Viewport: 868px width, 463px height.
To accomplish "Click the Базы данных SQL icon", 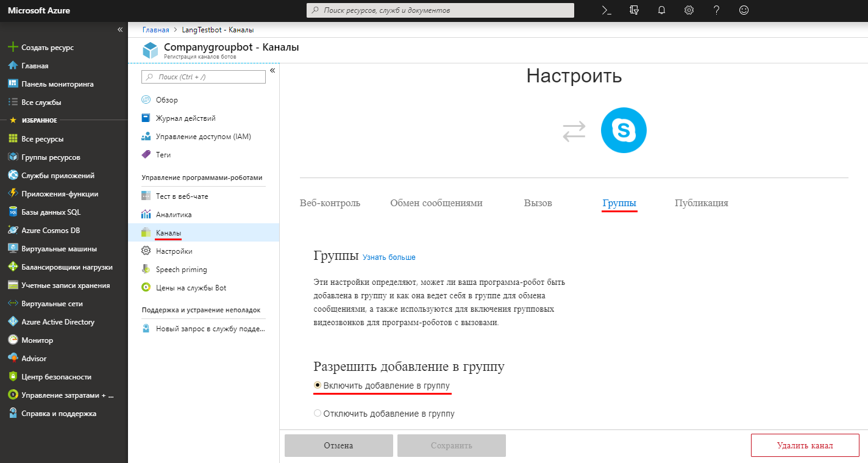I will [12, 212].
